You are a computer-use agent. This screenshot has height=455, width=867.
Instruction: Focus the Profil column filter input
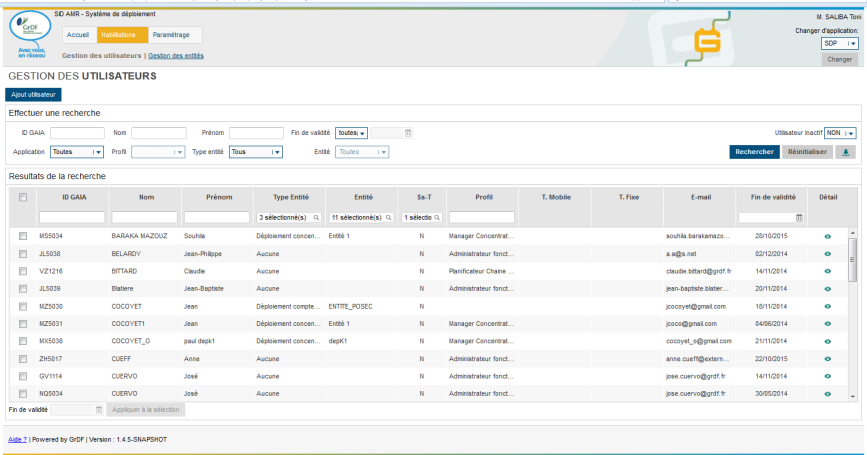coord(482,218)
